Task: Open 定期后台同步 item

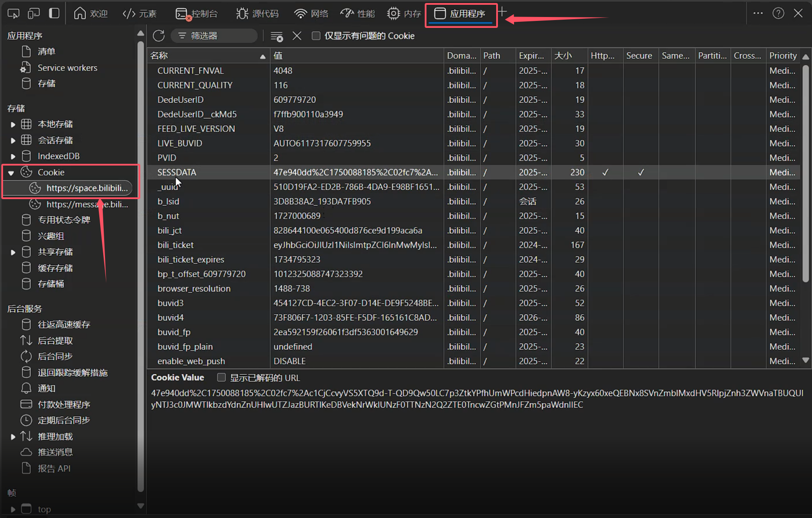Action: tap(64, 420)
